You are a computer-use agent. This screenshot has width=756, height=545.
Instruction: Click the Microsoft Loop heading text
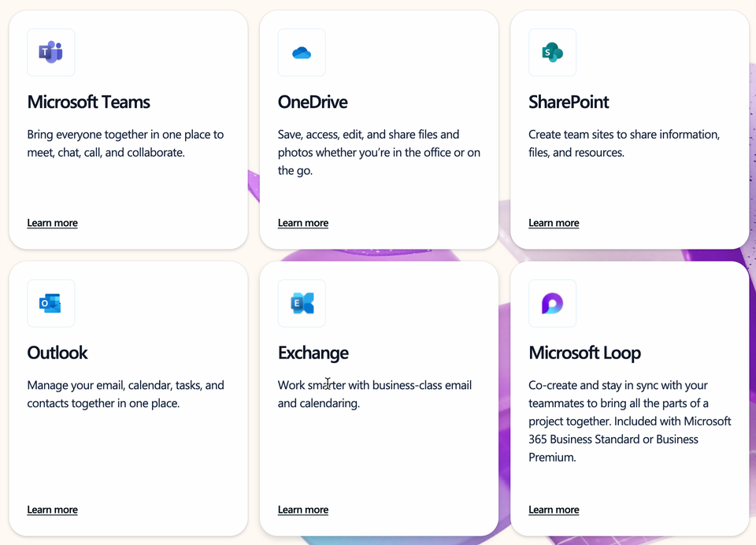(584, 354)
